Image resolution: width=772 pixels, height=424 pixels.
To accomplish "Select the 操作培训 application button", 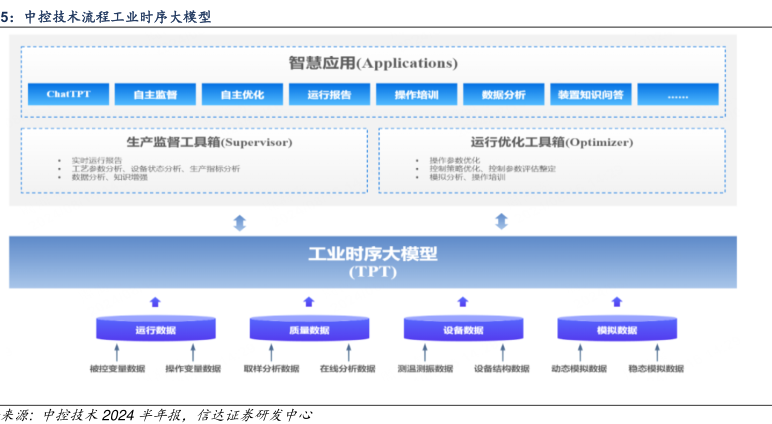I will point(416,95).
